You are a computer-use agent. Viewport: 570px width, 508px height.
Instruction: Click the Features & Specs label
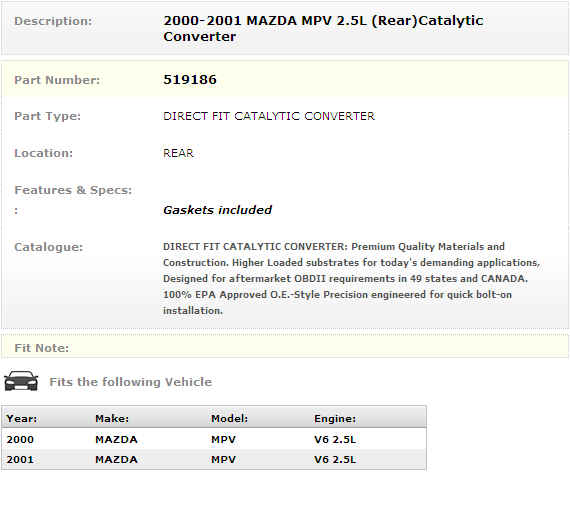[73, 190]
